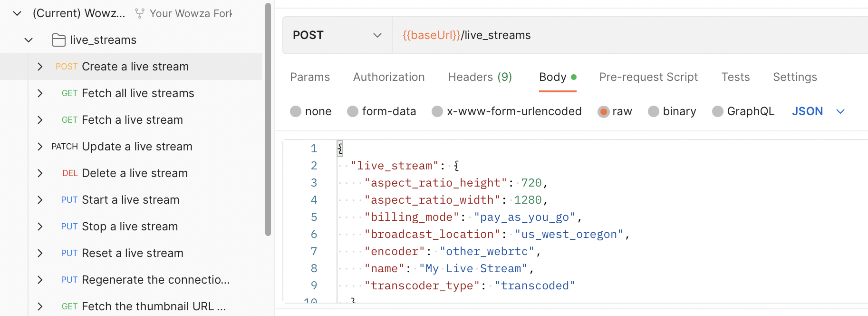
Task: Switch to the Authorization tab
Action: click(389, 77)
